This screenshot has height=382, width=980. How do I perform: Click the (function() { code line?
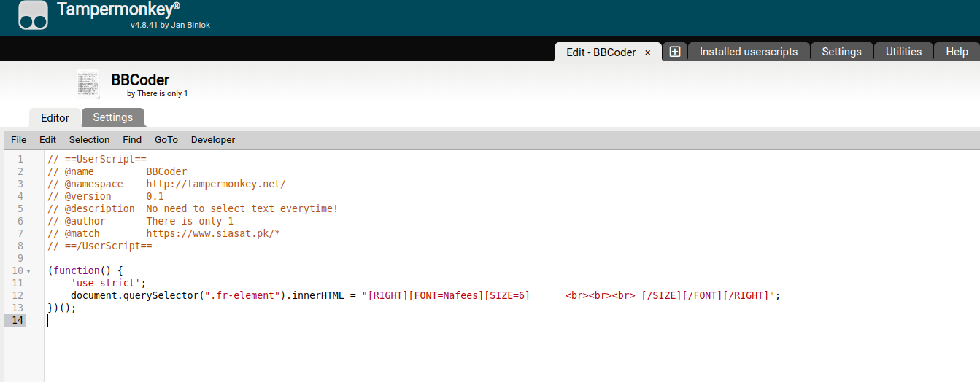click(x=85, y=270)
